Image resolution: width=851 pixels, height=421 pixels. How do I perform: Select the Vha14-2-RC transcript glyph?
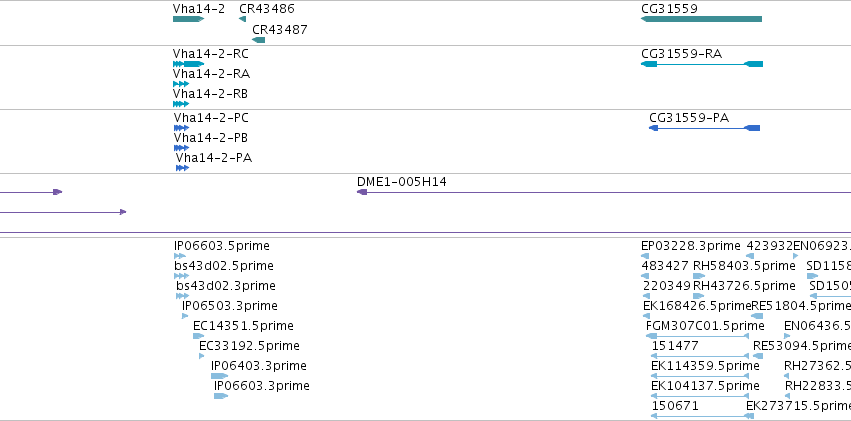[188, 64]
